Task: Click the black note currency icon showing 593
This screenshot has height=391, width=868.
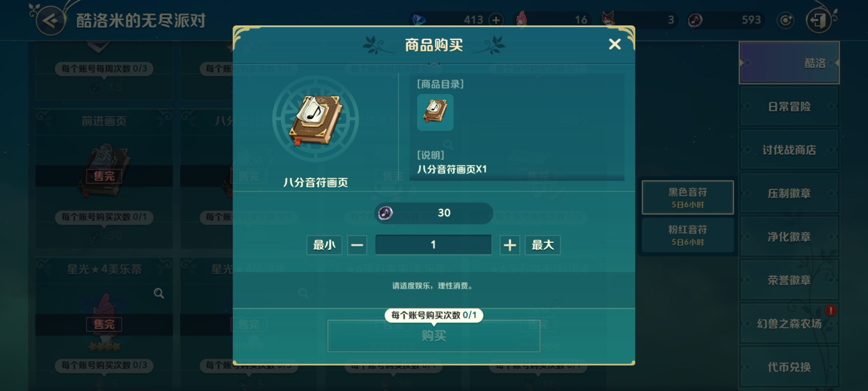Action: pos(695,20)
